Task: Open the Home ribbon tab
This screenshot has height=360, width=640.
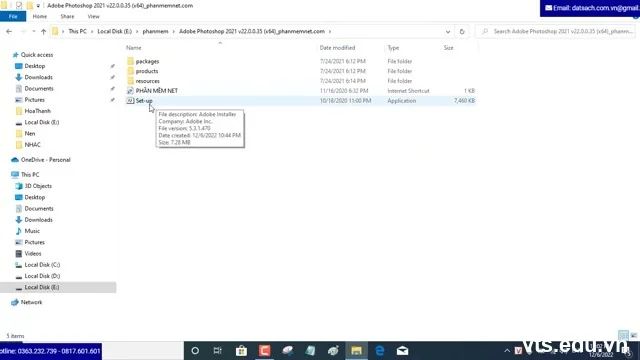Action: (x=40, y=16)
